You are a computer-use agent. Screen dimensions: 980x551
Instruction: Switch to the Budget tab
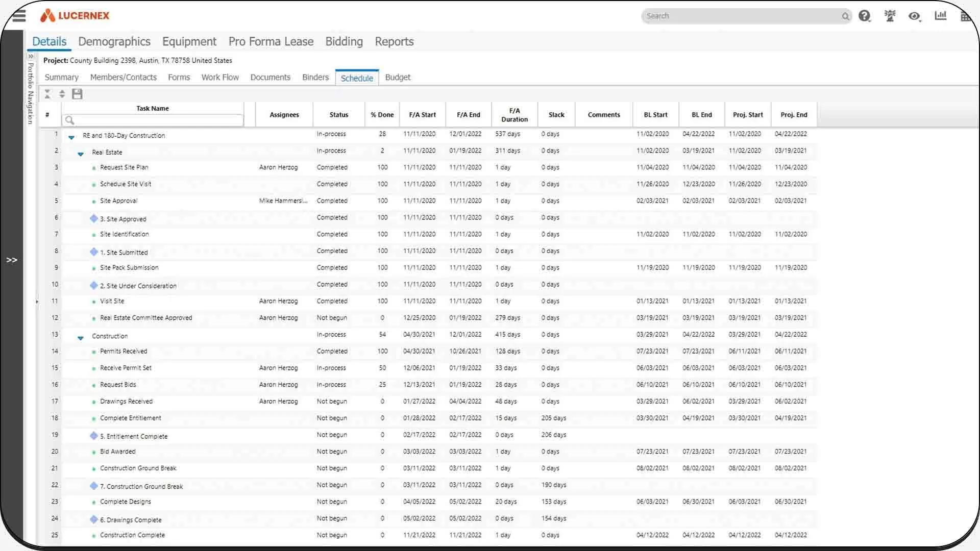[x=398, y=77]
